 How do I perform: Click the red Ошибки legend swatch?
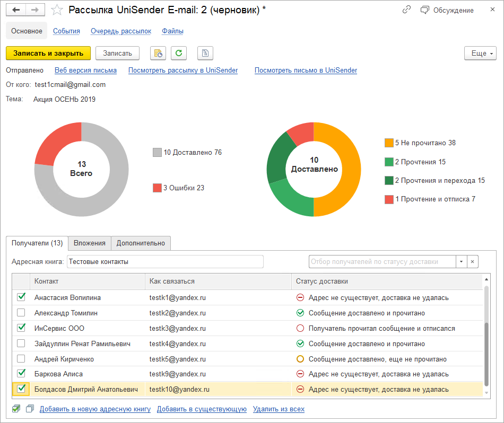[x=157, y=188]
